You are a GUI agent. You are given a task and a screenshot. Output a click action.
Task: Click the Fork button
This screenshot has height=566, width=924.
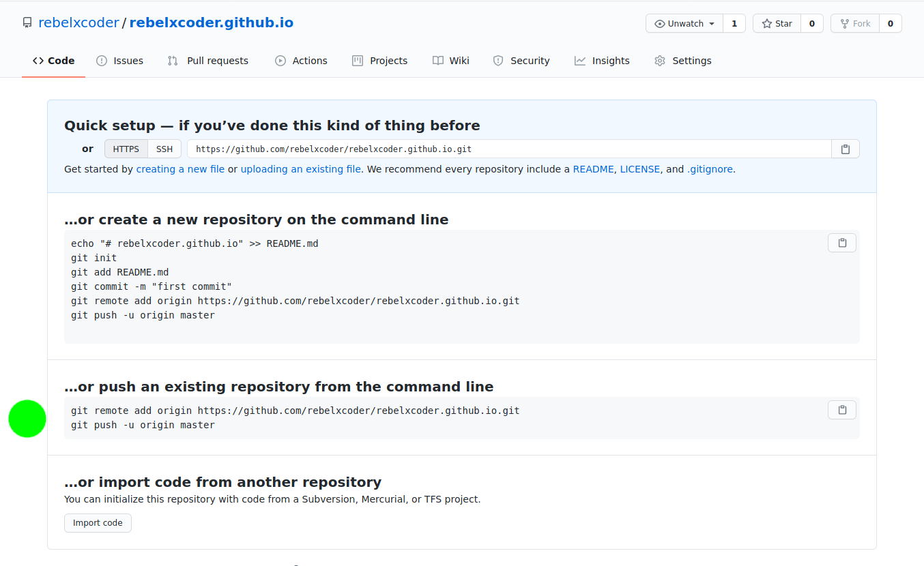click(855, 23)
